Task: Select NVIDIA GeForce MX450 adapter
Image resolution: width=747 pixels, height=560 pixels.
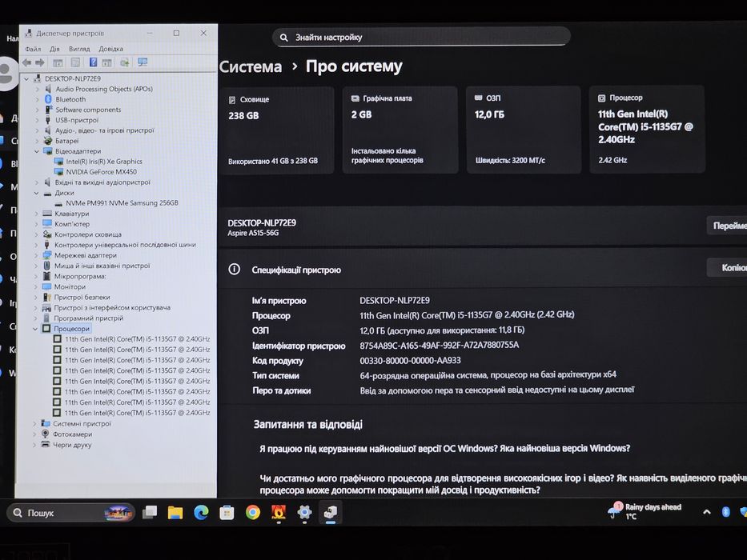Action: pos(101,172)
